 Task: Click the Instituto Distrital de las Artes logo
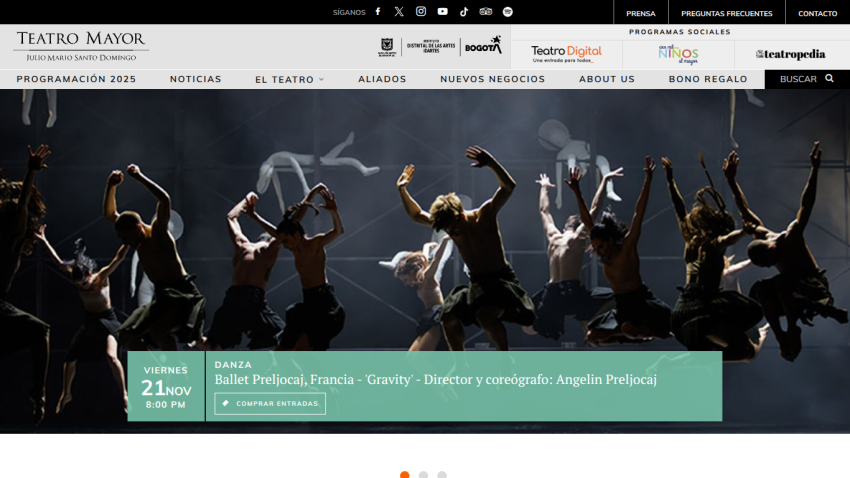coord(431,47)
